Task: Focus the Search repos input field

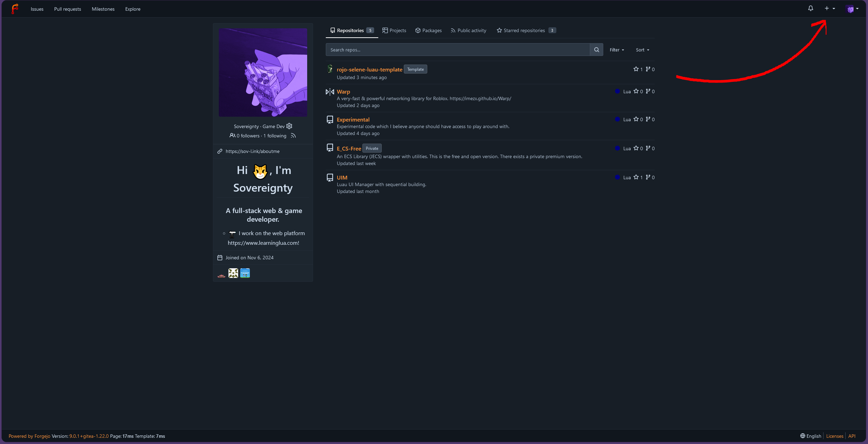Action: [x=458, y=50]
